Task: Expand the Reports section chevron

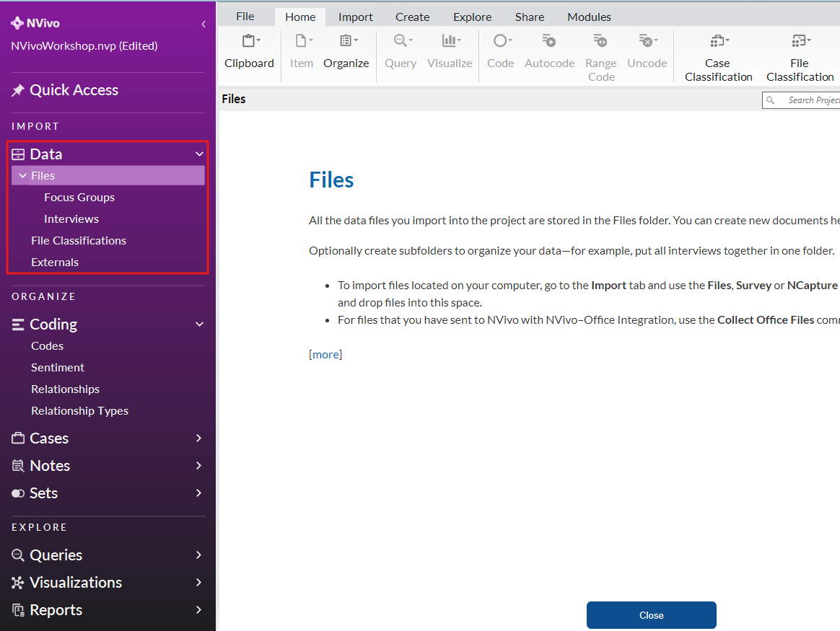Action: pyautogui.click(x=198, y=609)
